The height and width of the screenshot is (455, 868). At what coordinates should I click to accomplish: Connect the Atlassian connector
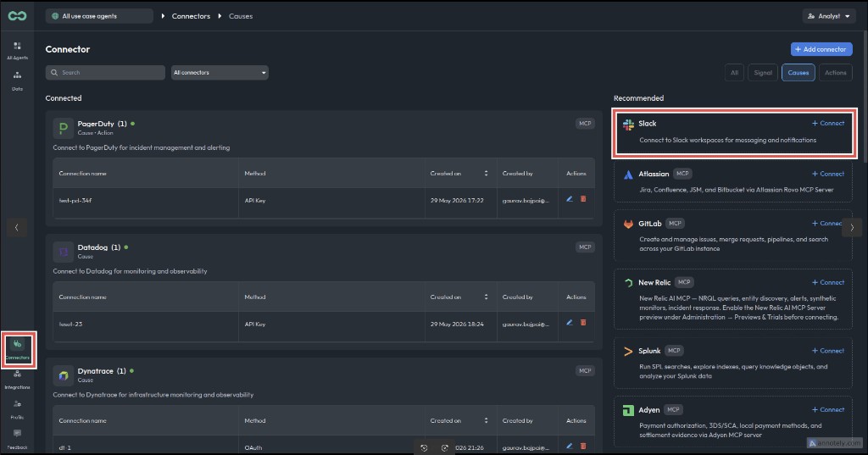point(828,174)
